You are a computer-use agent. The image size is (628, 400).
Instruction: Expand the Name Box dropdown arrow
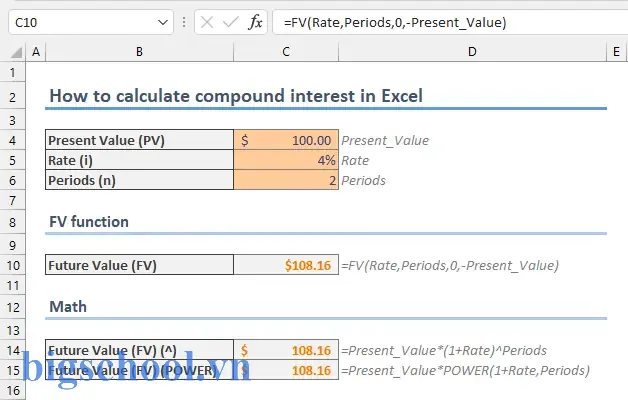click(163, 22)
